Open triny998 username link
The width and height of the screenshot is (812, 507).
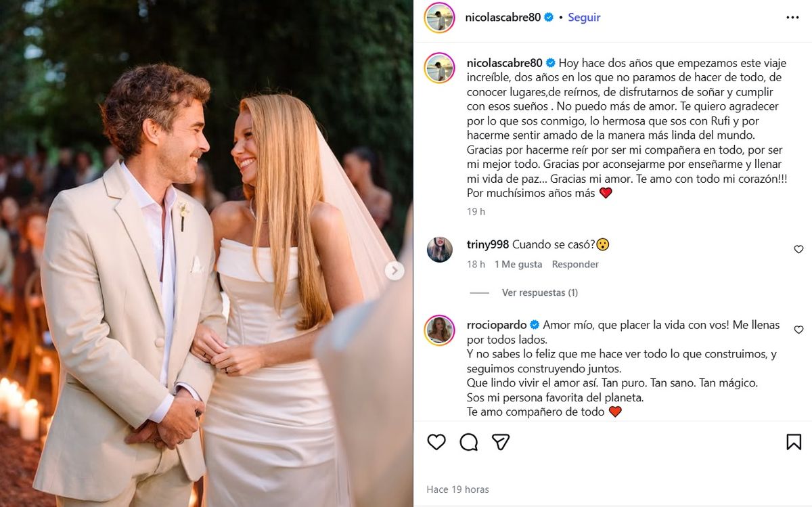(488, 244)
